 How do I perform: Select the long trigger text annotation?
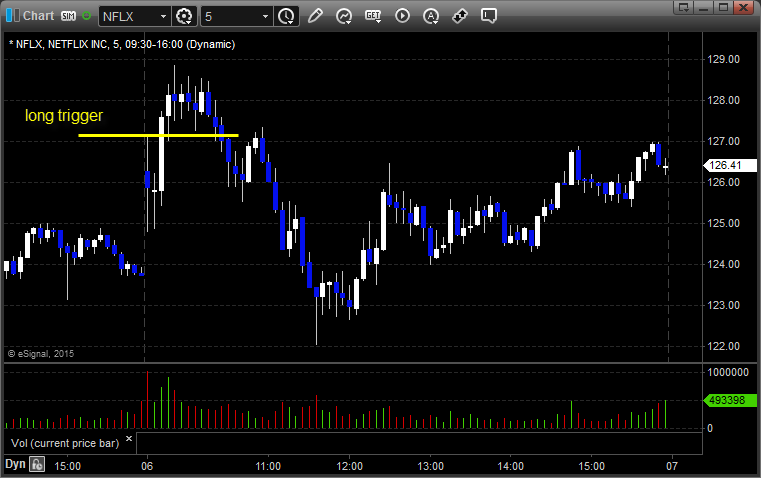pyautogui.click(x=64, y=115)
